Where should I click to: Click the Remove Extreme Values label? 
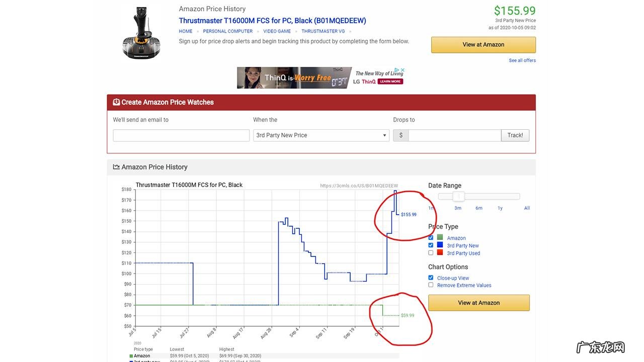coord(464,286)
